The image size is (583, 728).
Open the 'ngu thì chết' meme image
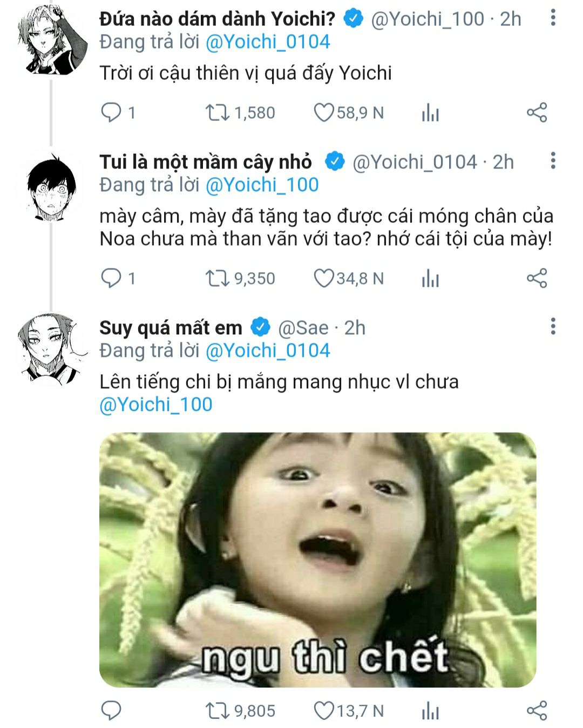pos(317,560)
